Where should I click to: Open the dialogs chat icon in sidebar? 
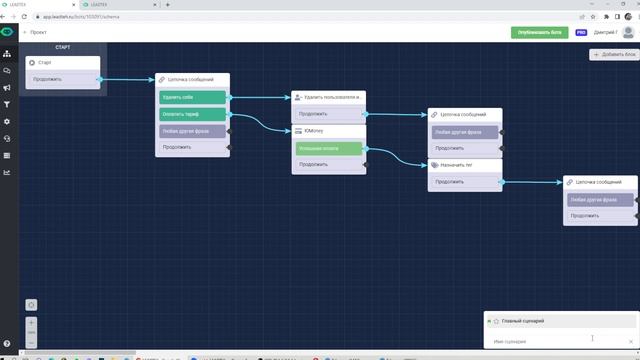tap(7, 71)
